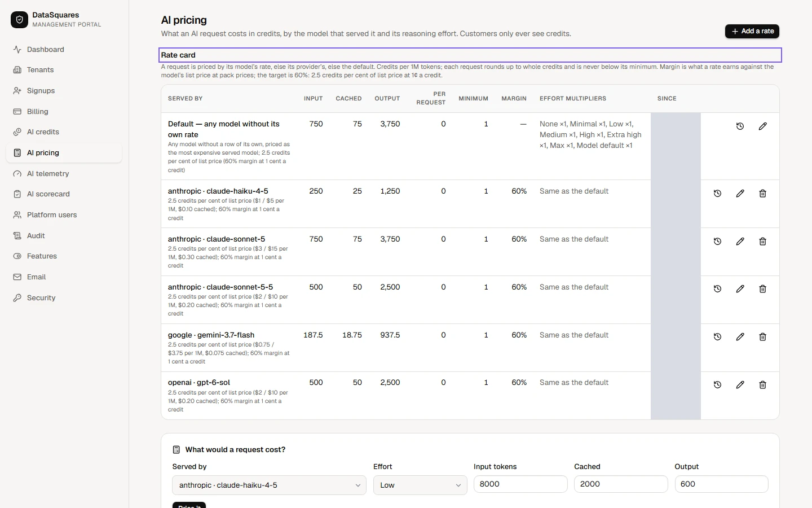The height and width of the screenshot is (508, 812).
Task: Edit the claude-sonnet-5 rate
Action: tap(740, 242)
